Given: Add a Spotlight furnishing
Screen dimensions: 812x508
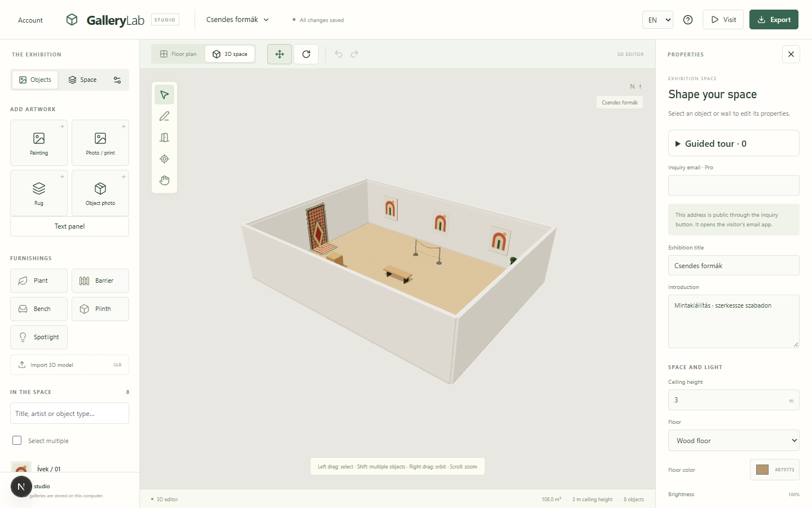Looking at the screenshot, I should pyautogui.click(x=39, y=337).
